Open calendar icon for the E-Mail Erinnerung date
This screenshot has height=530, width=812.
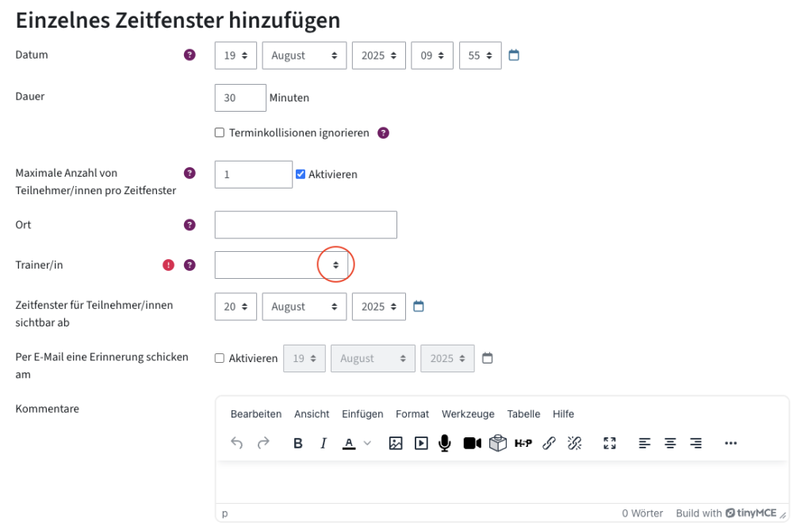[x=488, y=358]
